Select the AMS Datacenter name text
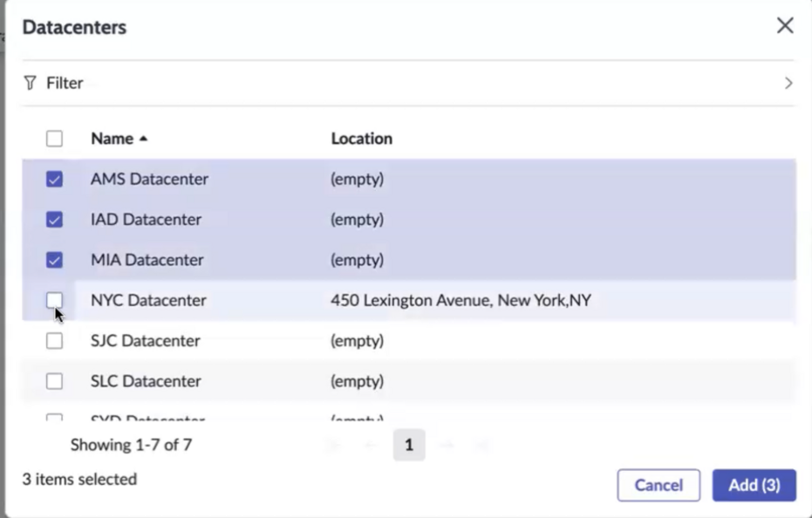 tap(150, 180)
